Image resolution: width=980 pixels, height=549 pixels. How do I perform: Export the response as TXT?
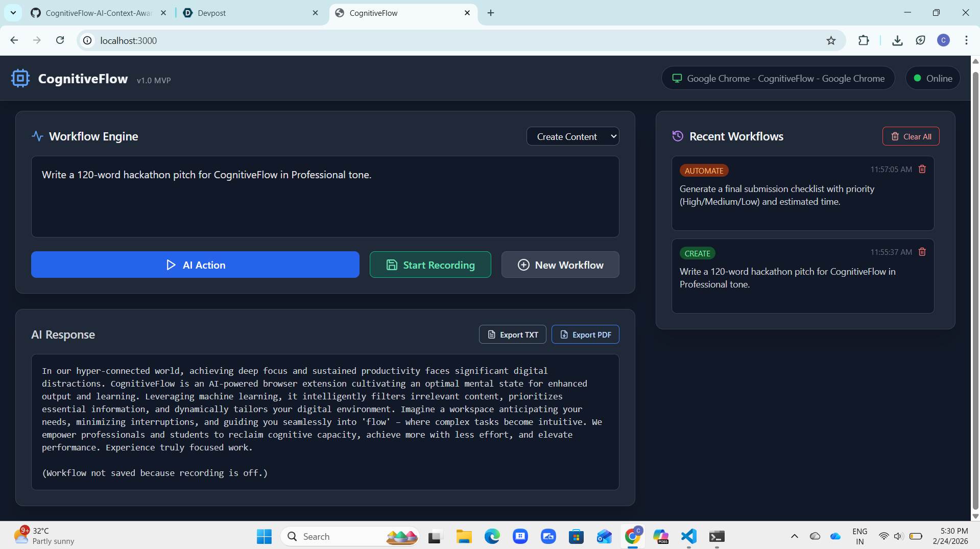click(x=513, y=335)
